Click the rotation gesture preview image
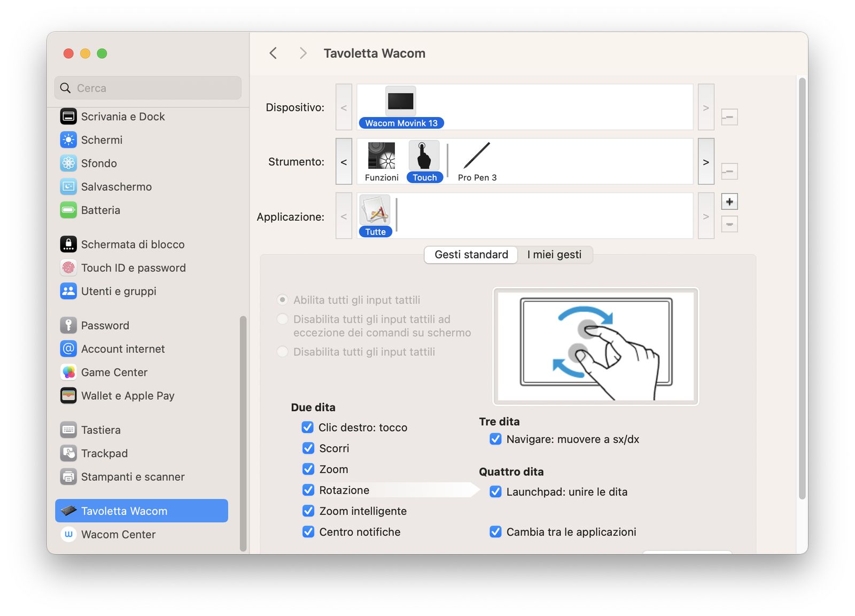 (595, 346)
